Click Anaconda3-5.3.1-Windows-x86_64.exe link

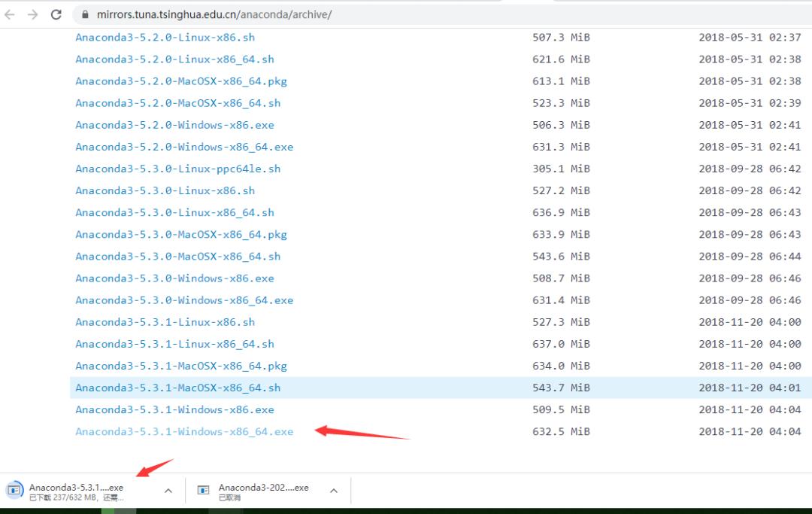[x=184, y=432]
